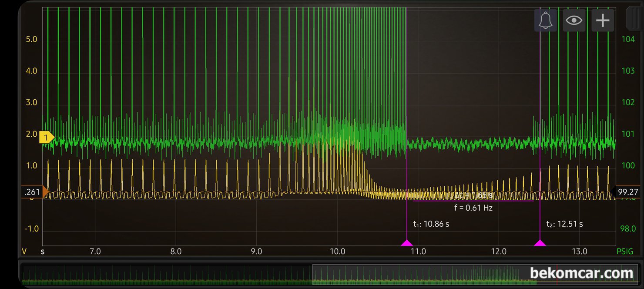The width and height of the screenshot is (644, 289).
Task: Select the magenta t1 cursor handle
Action: (406, 242)
